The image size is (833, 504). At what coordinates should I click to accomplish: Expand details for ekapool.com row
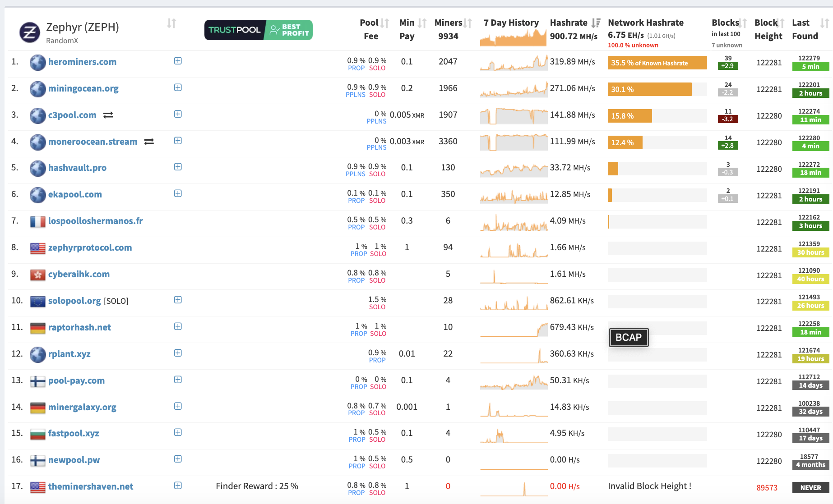[178, 193]
